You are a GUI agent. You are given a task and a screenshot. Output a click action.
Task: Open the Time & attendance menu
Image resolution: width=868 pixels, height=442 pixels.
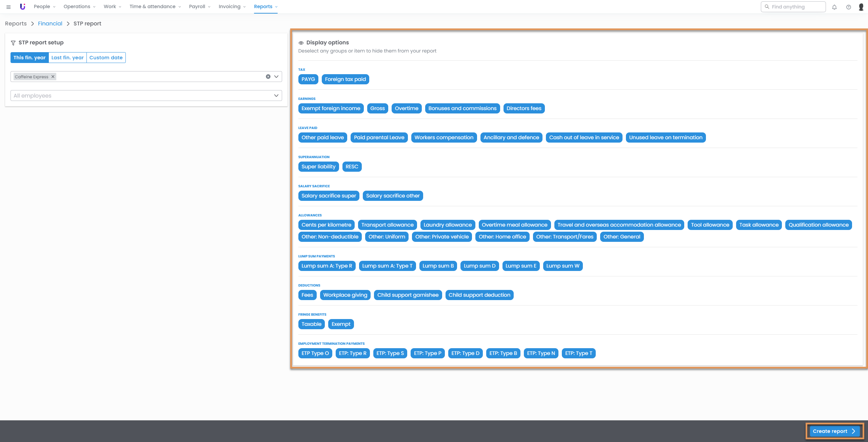click(155, 6)
